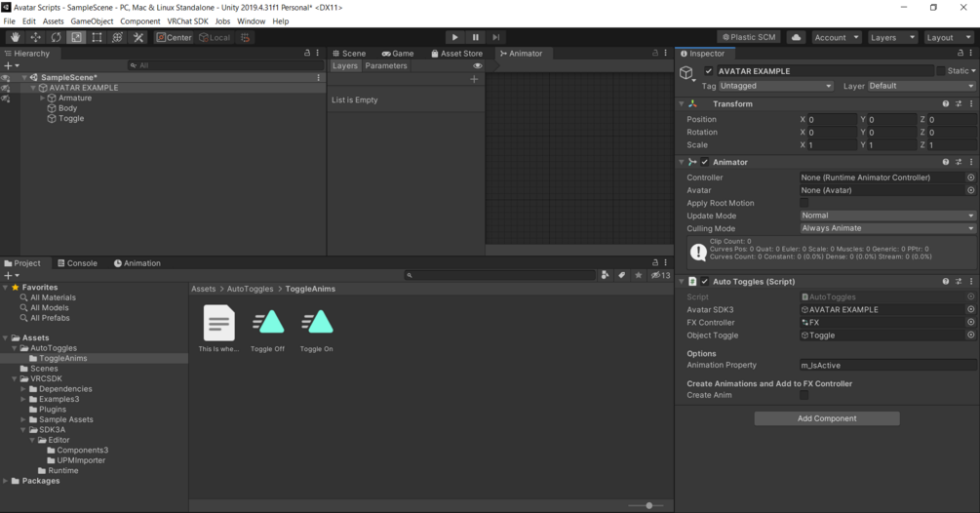980x513 pixels.
Task: Open the Tag dropdown
Action: [775, 86]
